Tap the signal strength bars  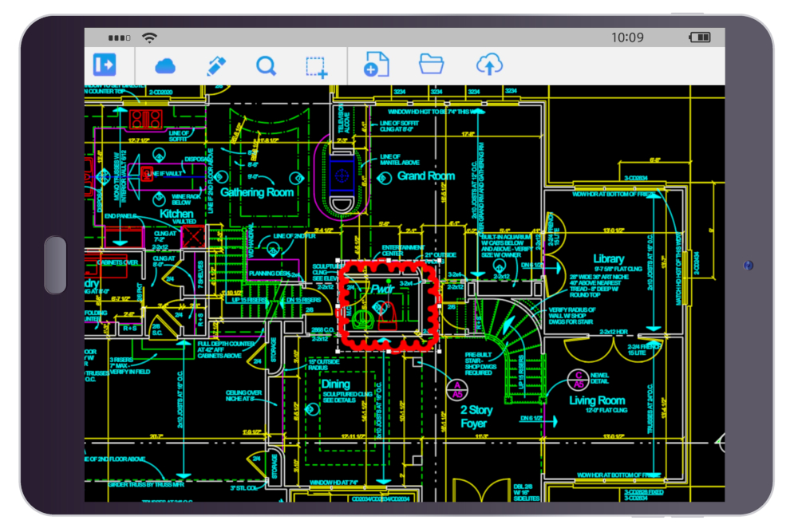(119, 37)
